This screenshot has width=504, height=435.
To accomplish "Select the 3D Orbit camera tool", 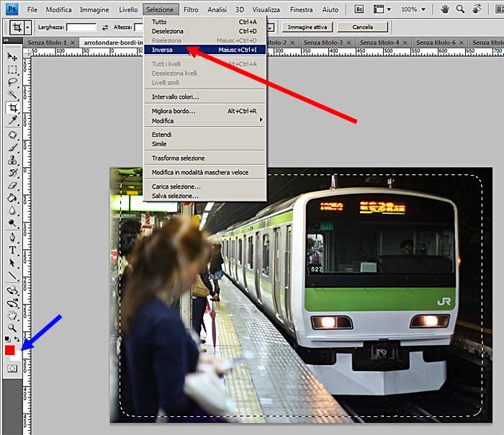I will click(12, 303).
